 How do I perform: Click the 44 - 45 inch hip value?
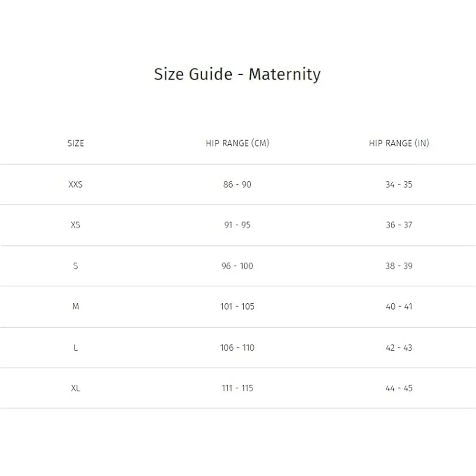point(399,388)
